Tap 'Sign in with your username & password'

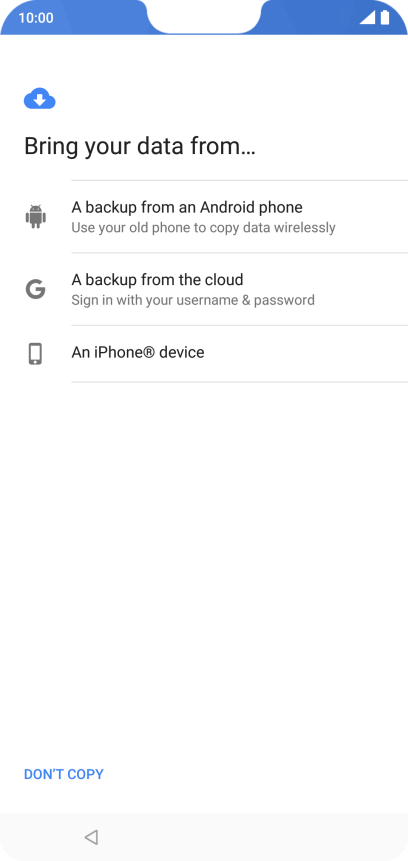tap(193, 300)
